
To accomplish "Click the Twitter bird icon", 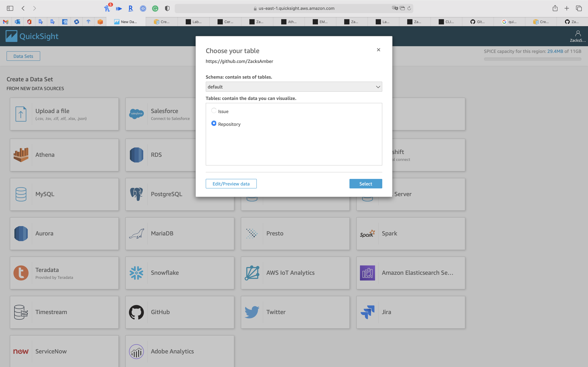I will point(252,312).
